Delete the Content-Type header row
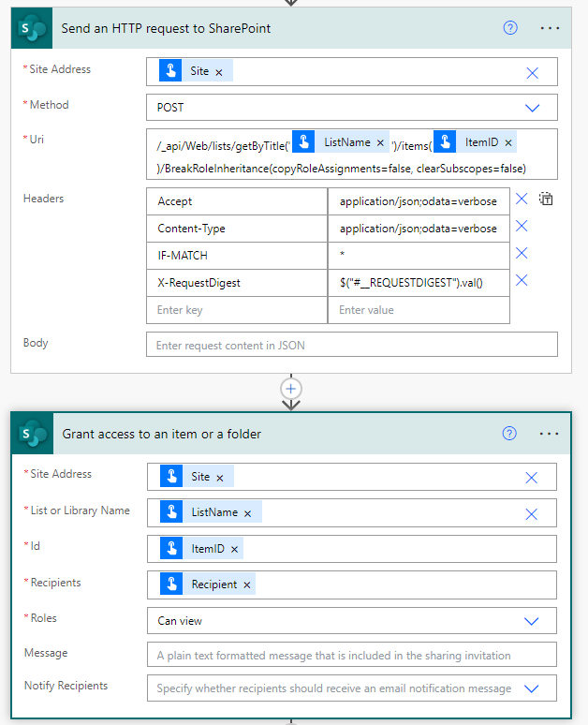 click(x=522, y=227)
